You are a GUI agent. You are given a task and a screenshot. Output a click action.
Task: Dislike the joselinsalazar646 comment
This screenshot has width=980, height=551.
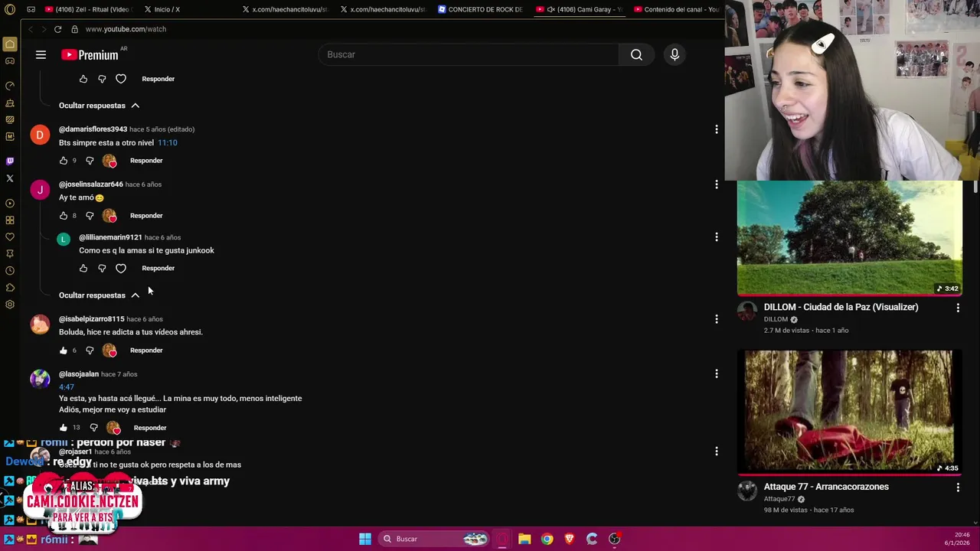point(90,216)
